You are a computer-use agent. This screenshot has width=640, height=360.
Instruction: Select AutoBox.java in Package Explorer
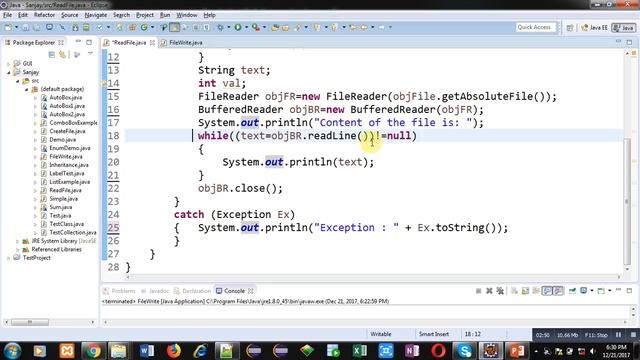pyautogui.click(x=65, y=98)
